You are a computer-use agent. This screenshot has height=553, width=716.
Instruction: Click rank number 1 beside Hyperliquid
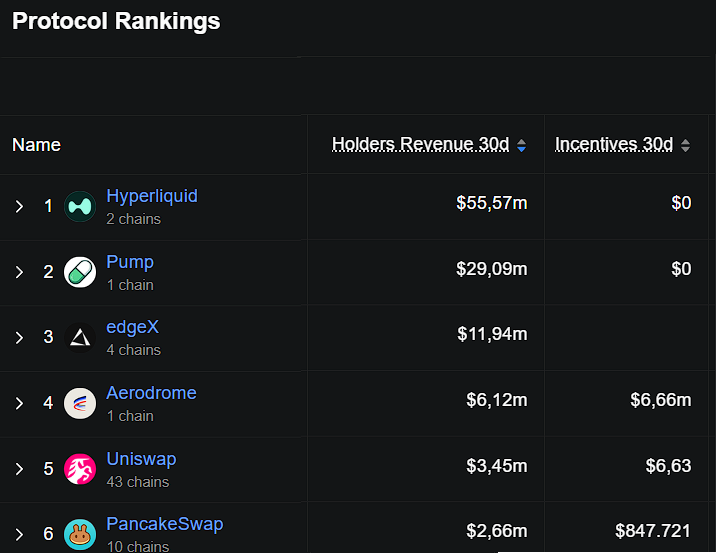48,206
